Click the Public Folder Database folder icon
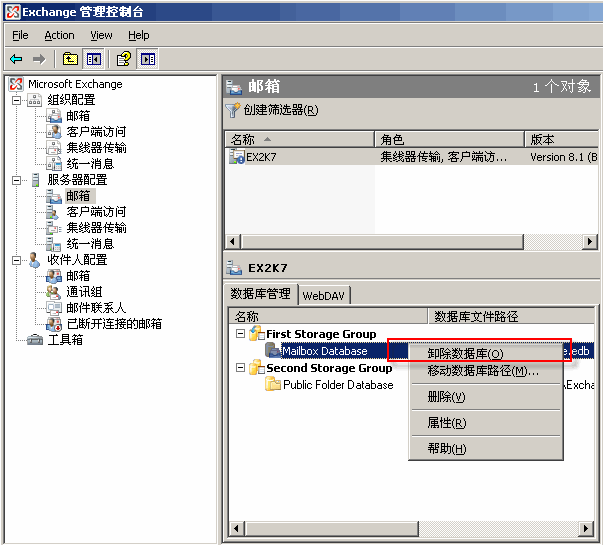Viewport: 603px width, 545px height. point(273,384)
